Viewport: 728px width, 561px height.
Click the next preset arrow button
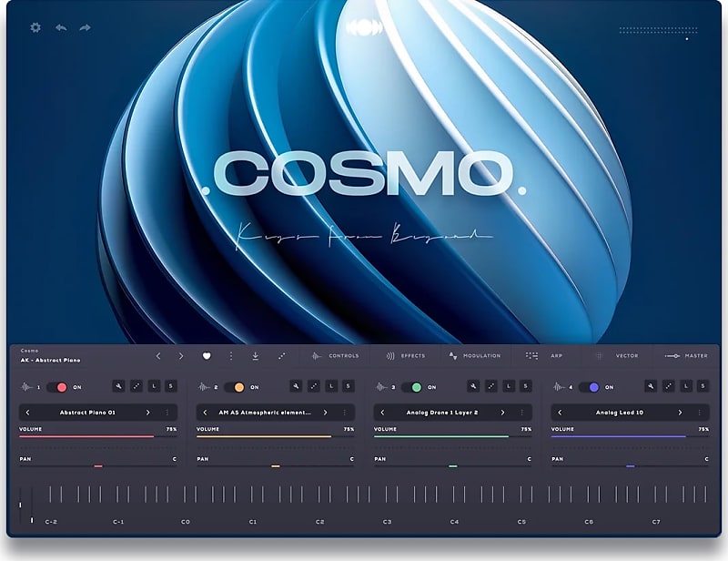click(180, 355)
